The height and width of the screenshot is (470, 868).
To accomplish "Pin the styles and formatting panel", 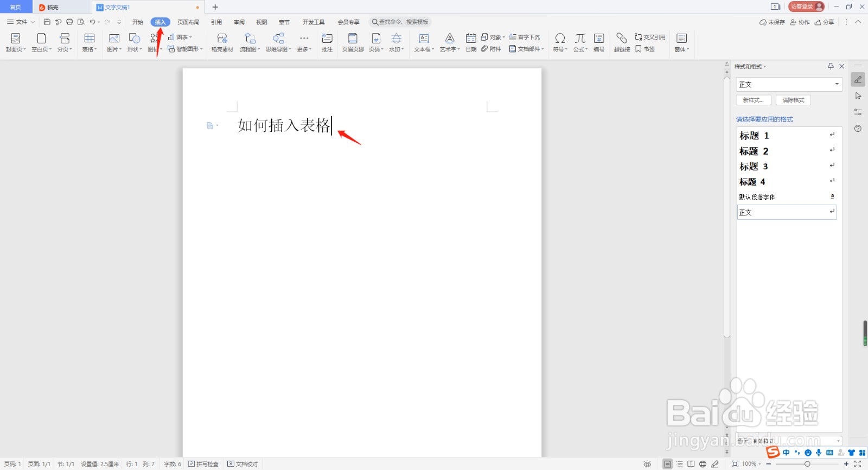I will pyautogui.click(x=831, y=66).
